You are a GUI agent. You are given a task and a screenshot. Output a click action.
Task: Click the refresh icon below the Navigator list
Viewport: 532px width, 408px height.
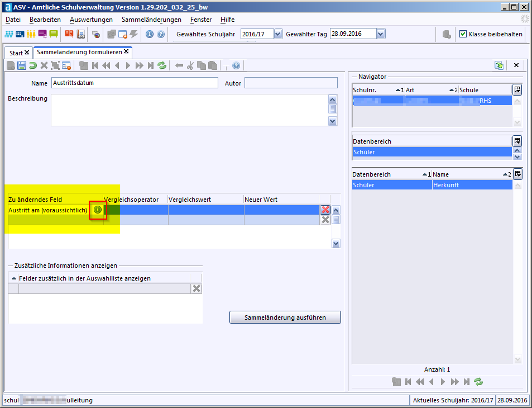pos(478,382)
